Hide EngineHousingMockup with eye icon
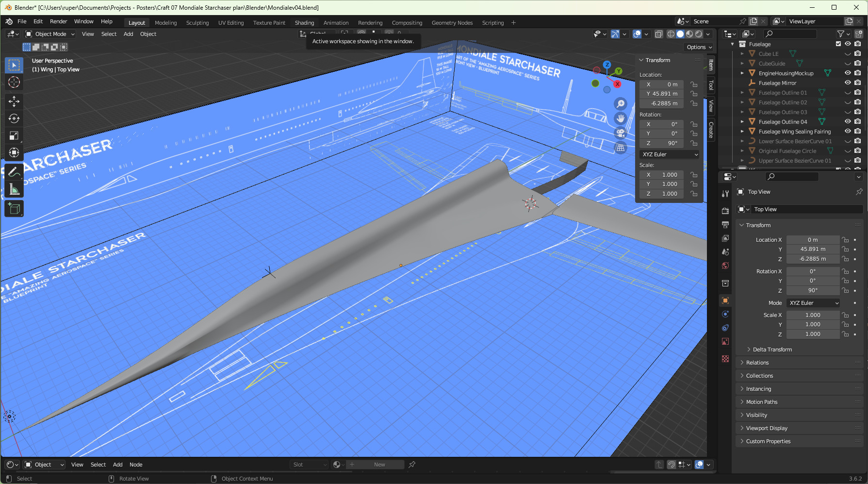This screenshot has height=484, width=868. click(848, 73)
